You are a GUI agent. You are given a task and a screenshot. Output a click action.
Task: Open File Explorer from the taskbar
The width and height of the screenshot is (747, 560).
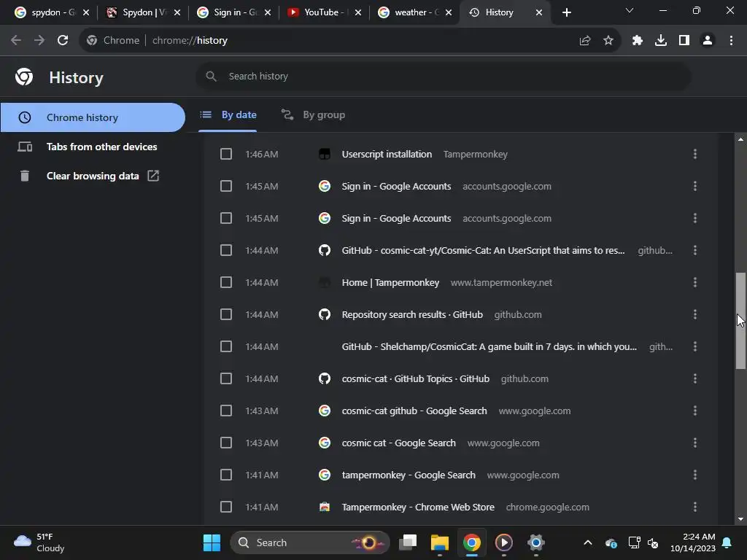440,542
